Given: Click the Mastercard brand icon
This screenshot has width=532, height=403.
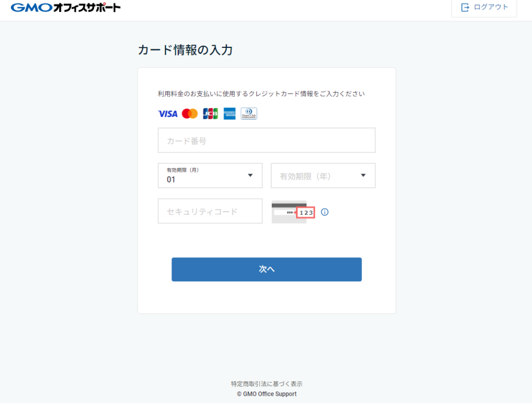Looking at the screenshot, I should (190, 114).
